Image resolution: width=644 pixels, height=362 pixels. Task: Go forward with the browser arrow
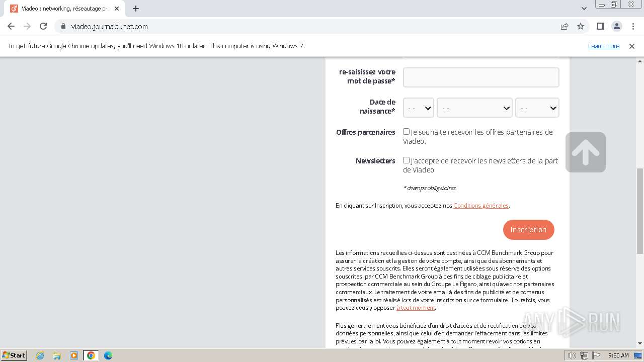coord(27,26)
